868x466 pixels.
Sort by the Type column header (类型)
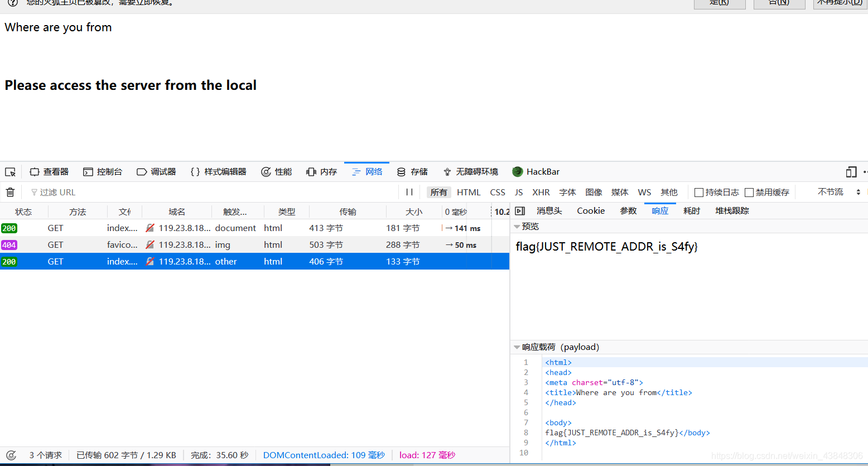pyautogui.click(x=287, y=212)
